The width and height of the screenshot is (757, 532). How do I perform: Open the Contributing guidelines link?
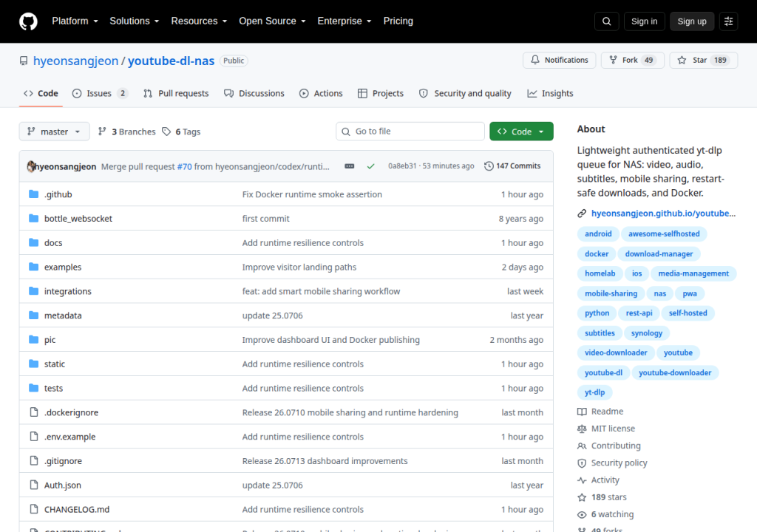tap(616, 446)
